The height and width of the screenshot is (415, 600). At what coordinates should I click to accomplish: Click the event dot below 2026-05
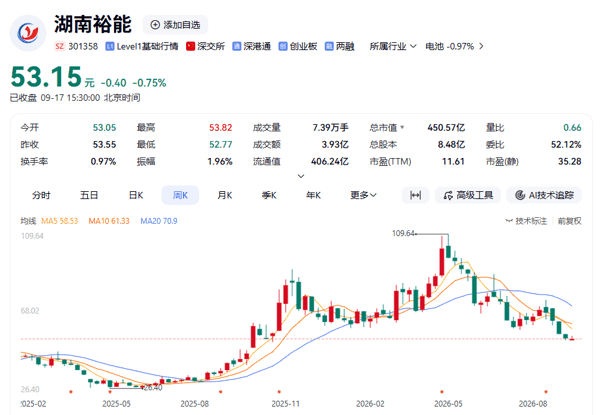(x=442, y=392)
